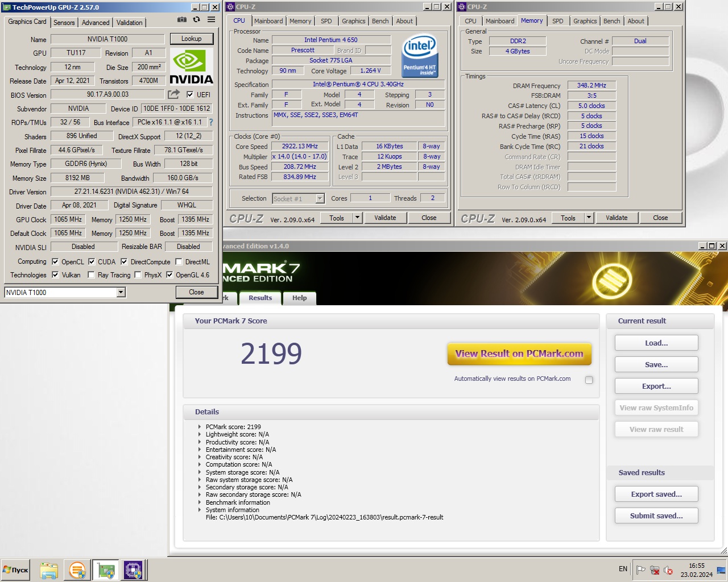Click the large 2199 score value

coord(271,354)
